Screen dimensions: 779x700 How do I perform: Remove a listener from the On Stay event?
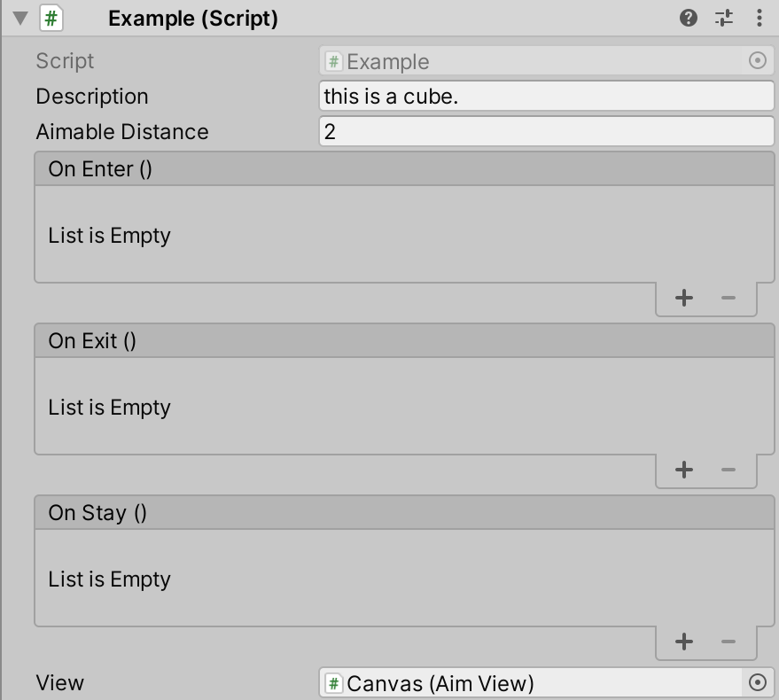[727, 642]
